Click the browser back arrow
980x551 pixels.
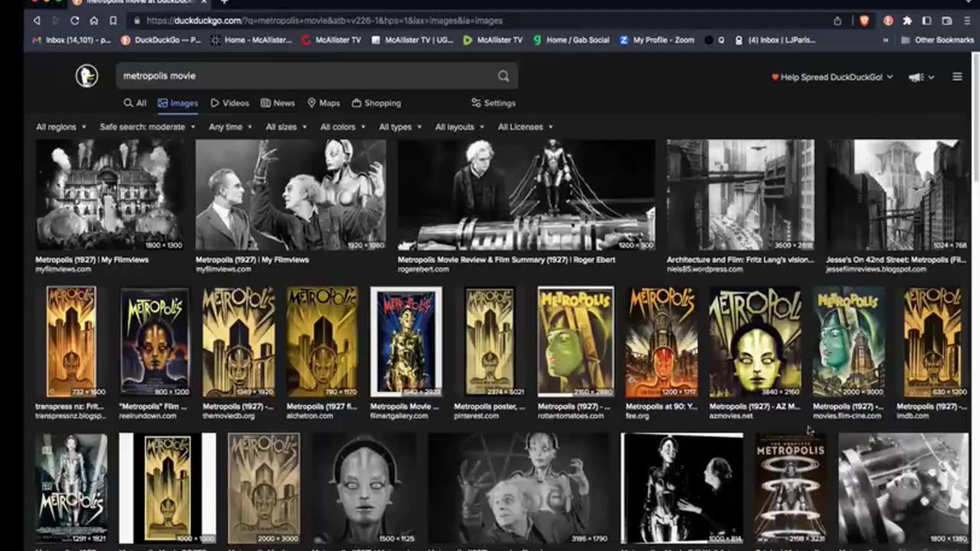coord(37,21)
